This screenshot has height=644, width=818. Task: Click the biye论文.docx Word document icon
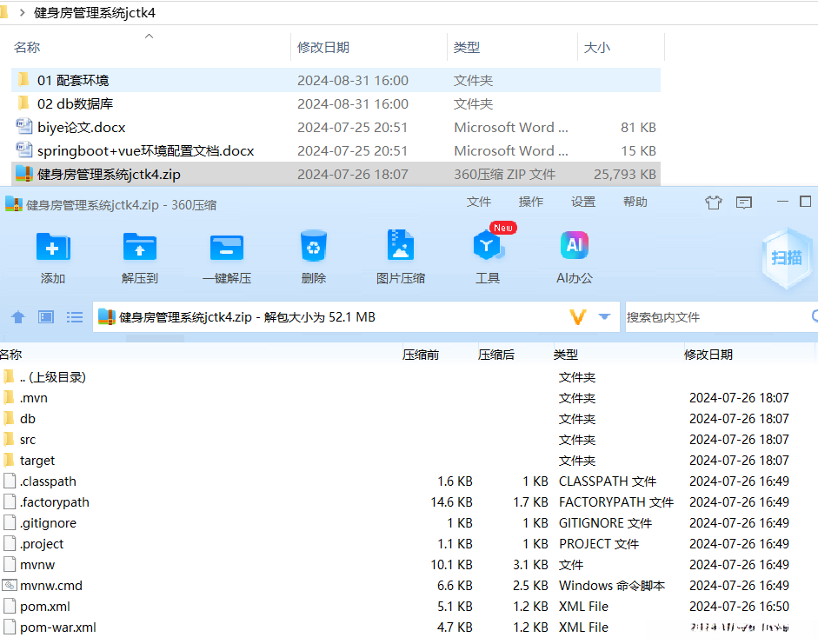pos(24,127)
